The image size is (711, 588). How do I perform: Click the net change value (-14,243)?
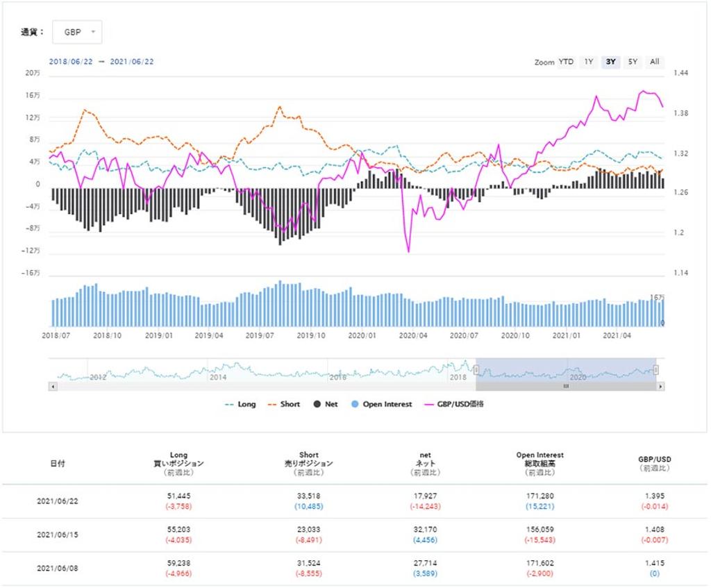(x=426, y=506)
